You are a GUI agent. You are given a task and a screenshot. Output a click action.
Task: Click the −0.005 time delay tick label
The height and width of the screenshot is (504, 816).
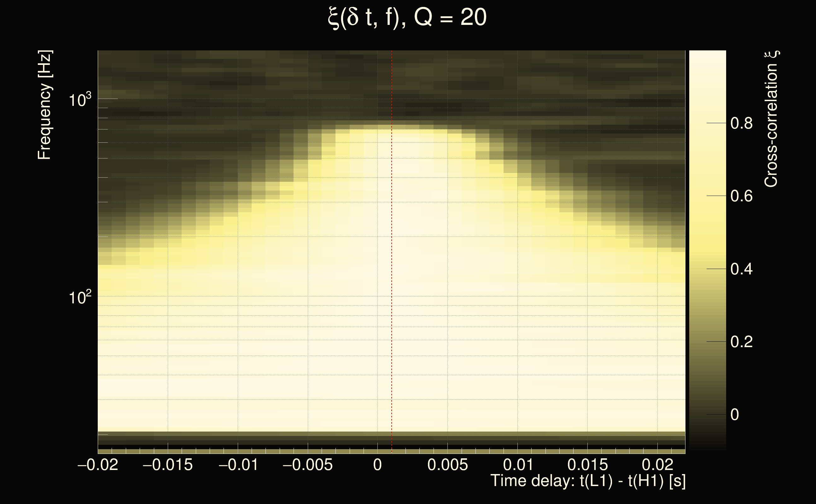(307, 465)
